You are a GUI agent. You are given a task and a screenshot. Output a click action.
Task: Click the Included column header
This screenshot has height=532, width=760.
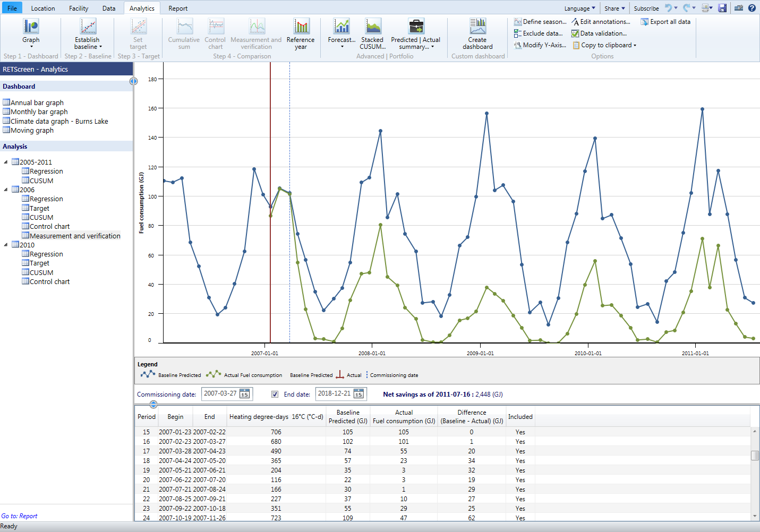click(520, 417)
